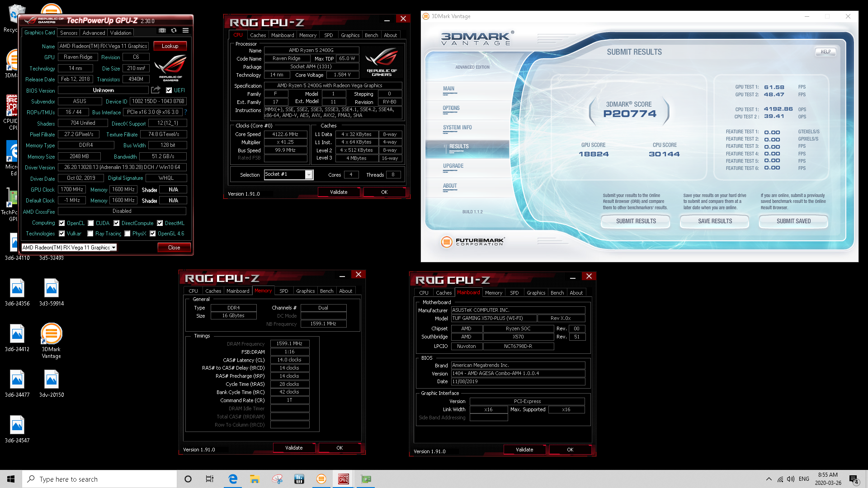Open the Windows Start menu
Screen dimensions: 868x488
point(11,479)
